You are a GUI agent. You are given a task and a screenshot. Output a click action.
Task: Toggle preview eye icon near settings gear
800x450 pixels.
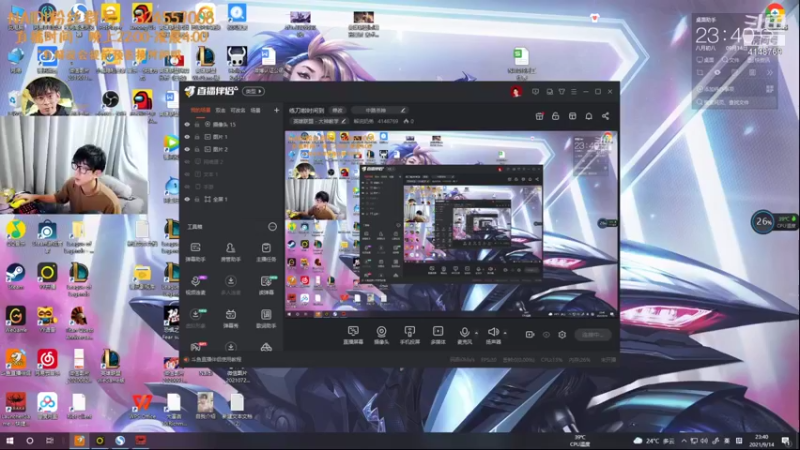(546, 335)
